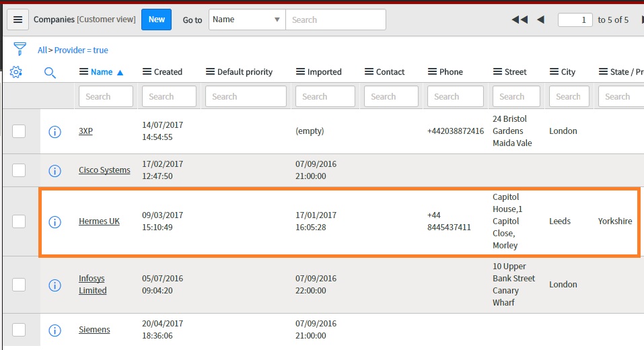Image resolution: width=644 pixels, height=350 pixels.
Task: Click the 24 Bristol Gardens street cell
Action: click(x=512, y=131)
